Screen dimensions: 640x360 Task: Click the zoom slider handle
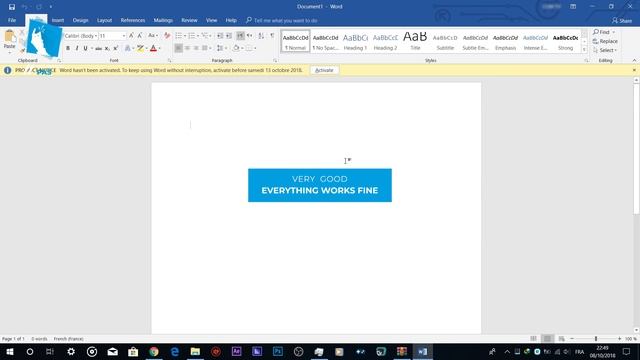(596, 339)
